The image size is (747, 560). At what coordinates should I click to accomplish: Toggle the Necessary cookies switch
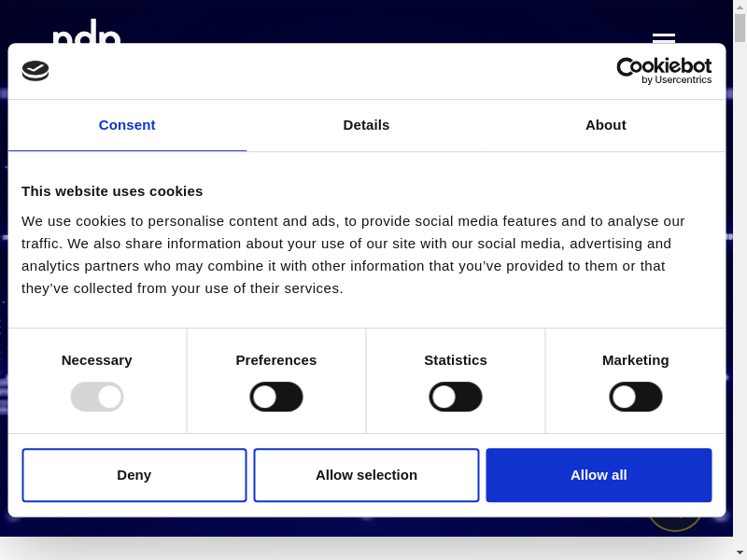pyautogui.click(x=97, y=397)
